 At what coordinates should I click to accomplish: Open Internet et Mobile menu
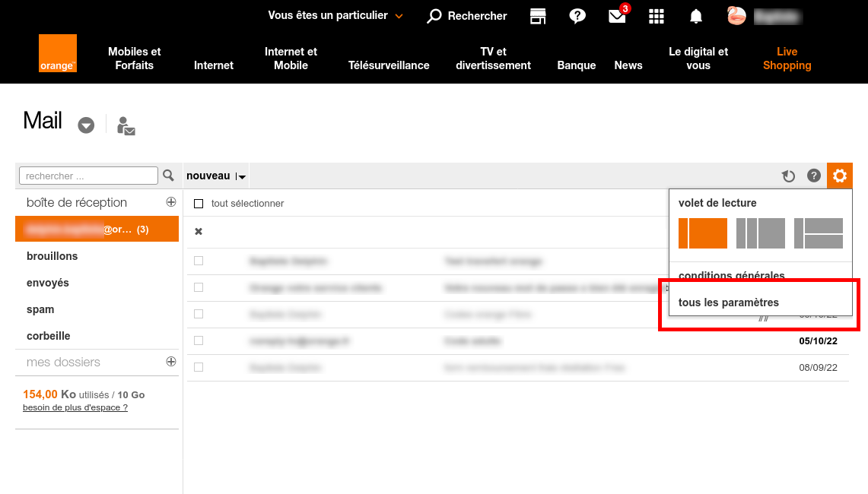[x=291, y=58]
